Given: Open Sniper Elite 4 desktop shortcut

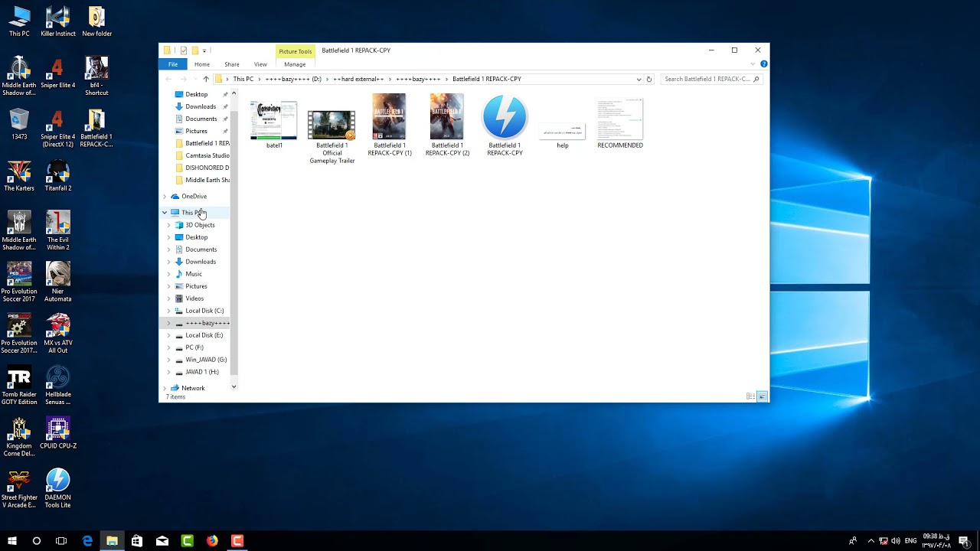Looking at the screenshot, I should point(57,75).
